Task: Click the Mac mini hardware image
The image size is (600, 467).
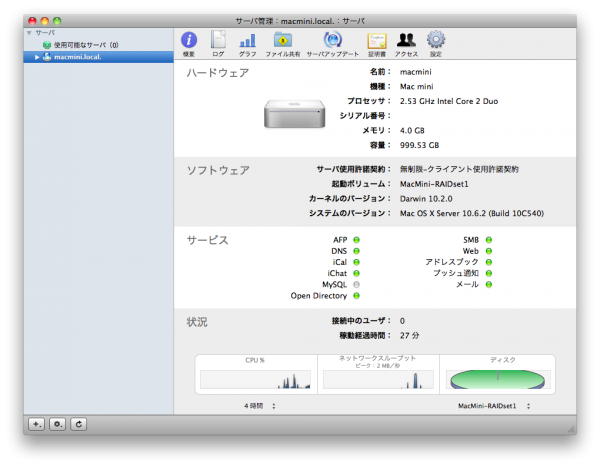Action: 294,114
